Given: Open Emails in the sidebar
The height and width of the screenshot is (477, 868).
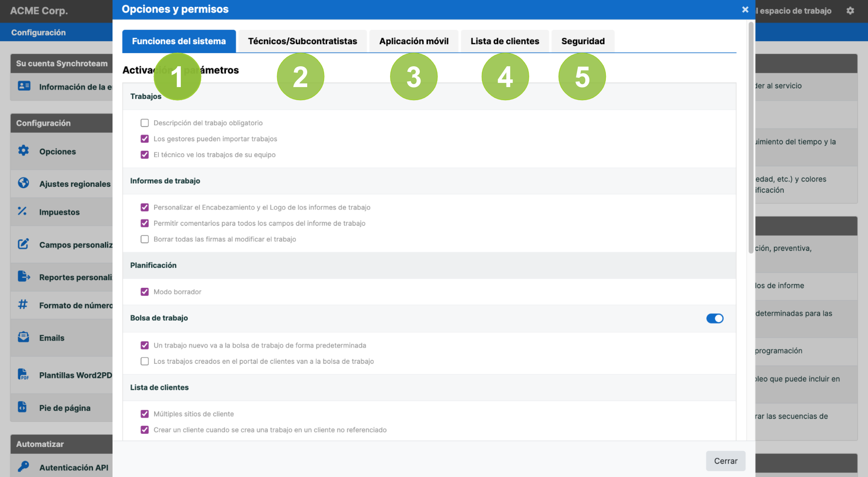Looking at the screenshot, I should (52, 338).
